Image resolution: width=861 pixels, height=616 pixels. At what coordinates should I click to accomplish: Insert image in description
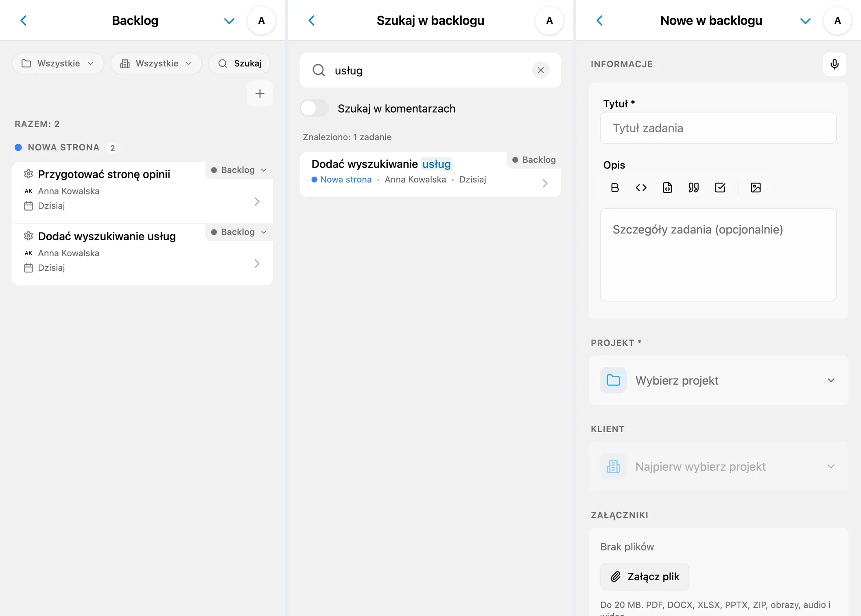(756, 187)
